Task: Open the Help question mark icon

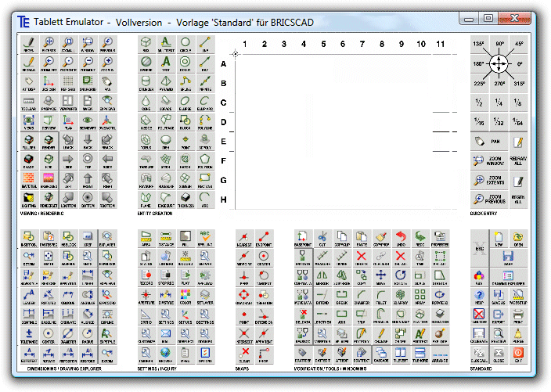Action: [479, 297]
